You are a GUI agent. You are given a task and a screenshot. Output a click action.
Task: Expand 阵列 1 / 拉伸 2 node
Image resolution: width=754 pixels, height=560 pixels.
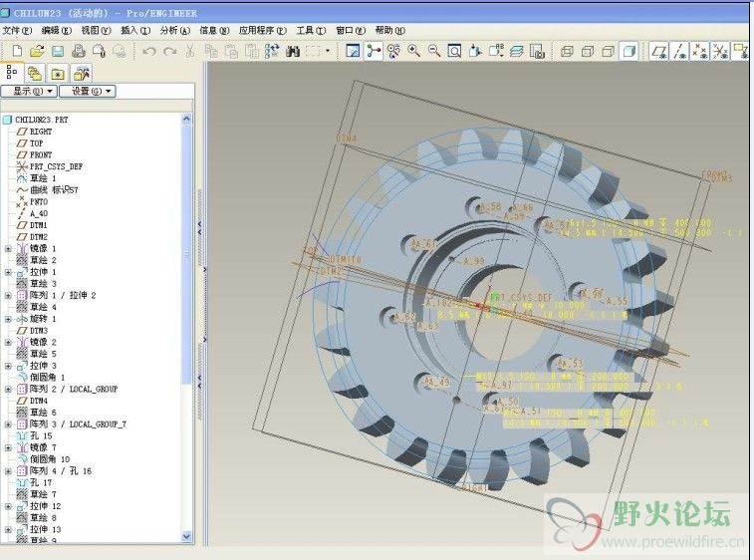(x=8, y=295)
